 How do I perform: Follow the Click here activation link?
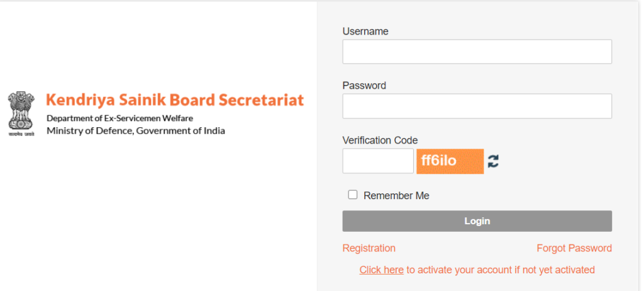tap(381, 270)
